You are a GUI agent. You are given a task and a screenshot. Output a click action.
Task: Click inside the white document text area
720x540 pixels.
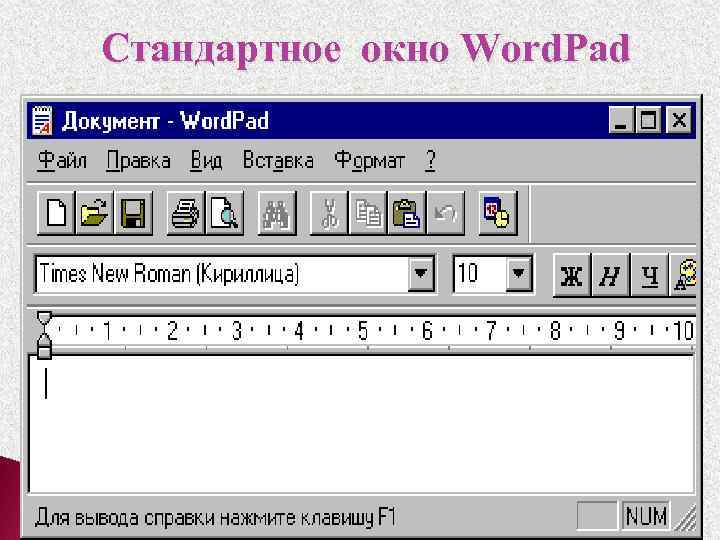362,425
